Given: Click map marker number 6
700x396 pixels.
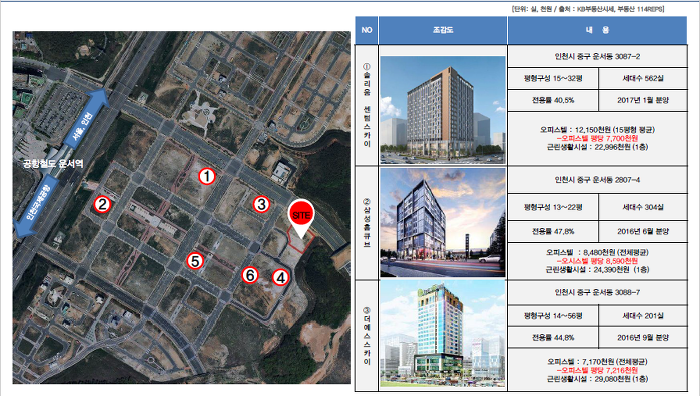Looking at the screenshot, I should coord(250,275).
